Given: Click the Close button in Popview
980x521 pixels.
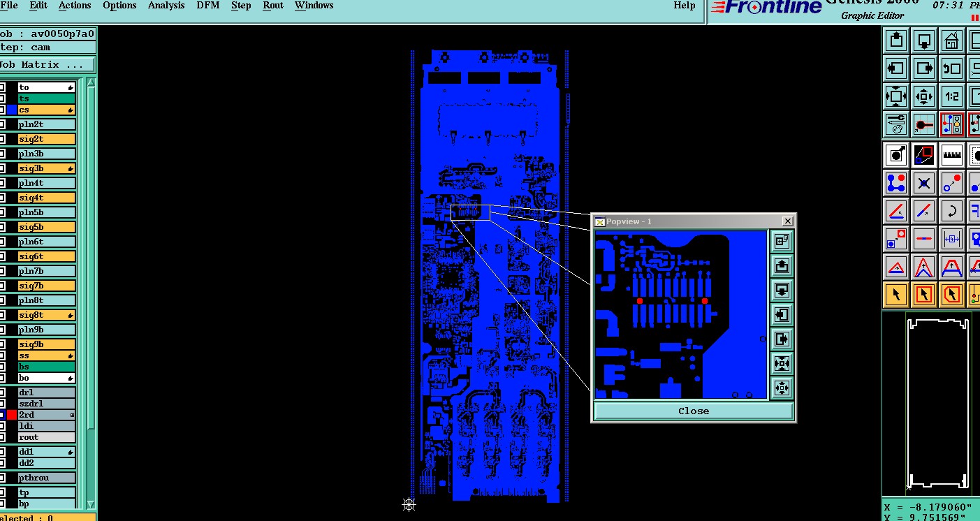Looking at the screenshot, I should [694, 411].
